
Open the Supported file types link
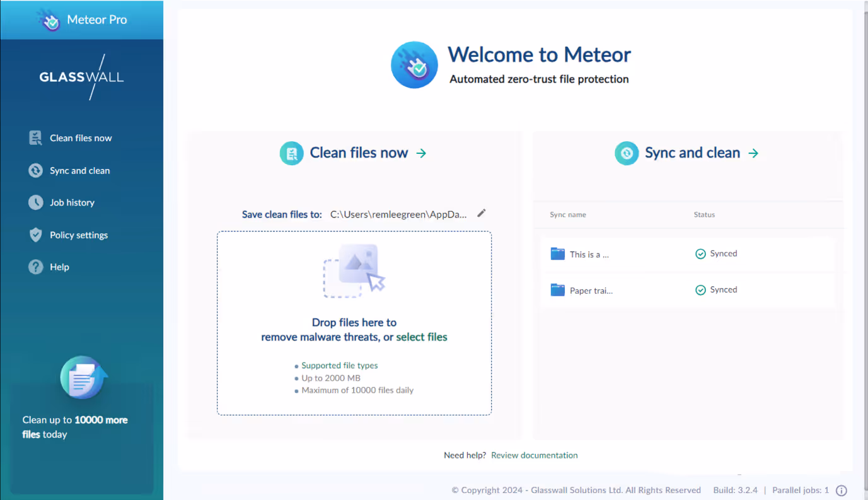[340, 366]
